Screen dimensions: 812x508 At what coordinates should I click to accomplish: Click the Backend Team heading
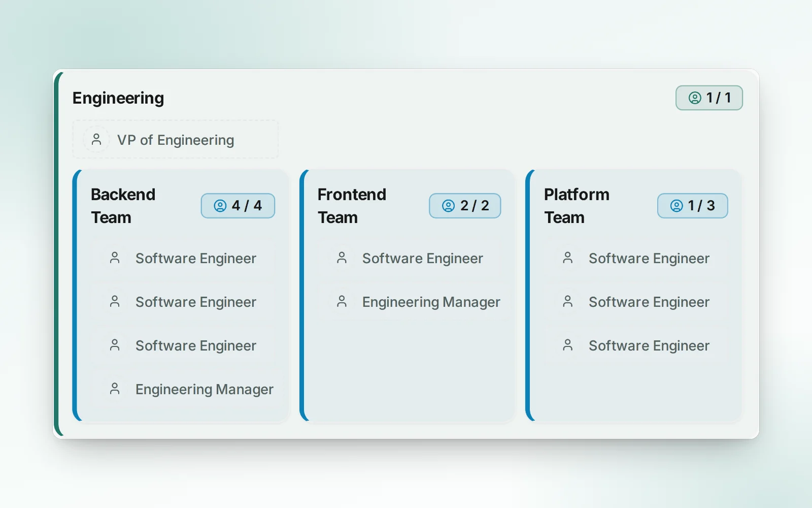point(123,206)
